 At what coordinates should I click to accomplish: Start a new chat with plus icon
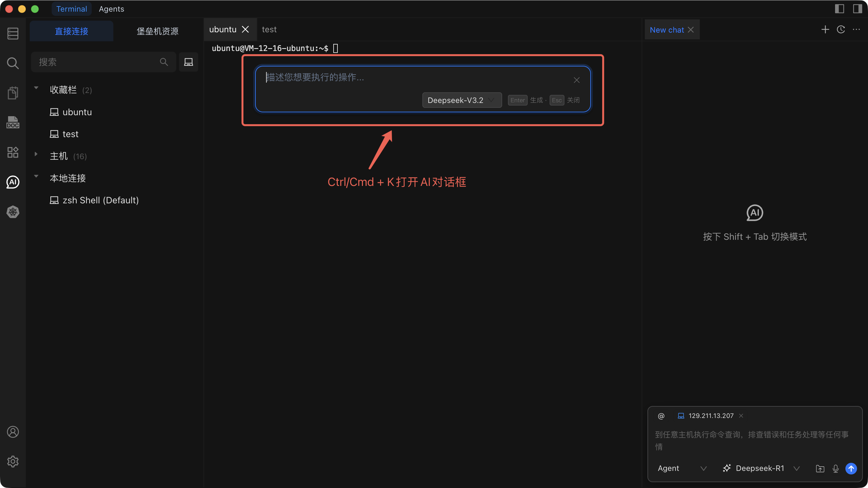coord(825,30)
